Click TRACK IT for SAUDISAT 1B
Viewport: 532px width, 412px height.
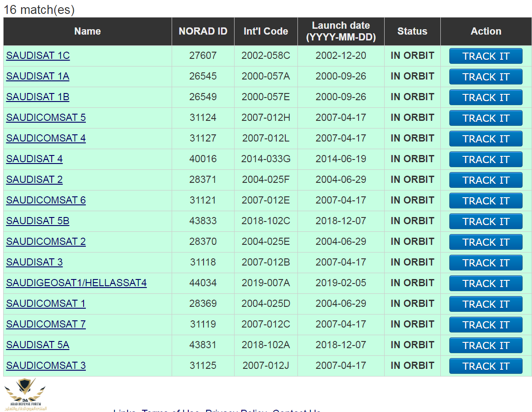click(486, 97)
